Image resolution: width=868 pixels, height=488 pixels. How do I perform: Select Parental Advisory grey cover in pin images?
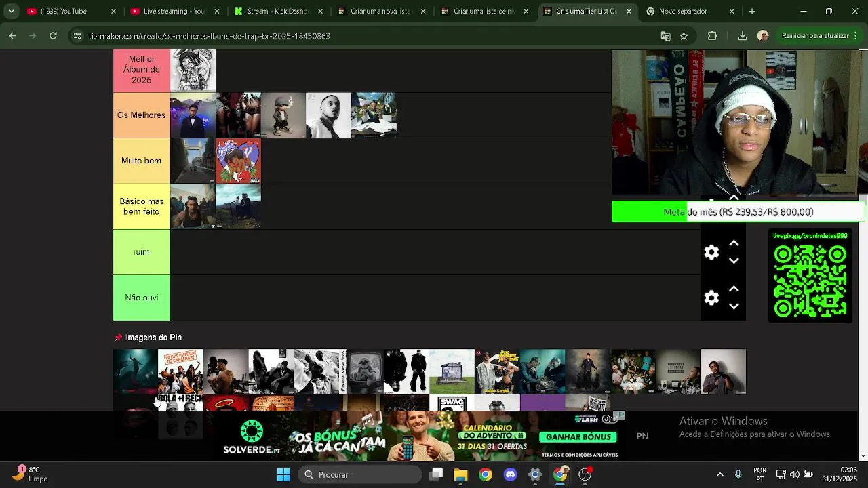coord(677,371)
